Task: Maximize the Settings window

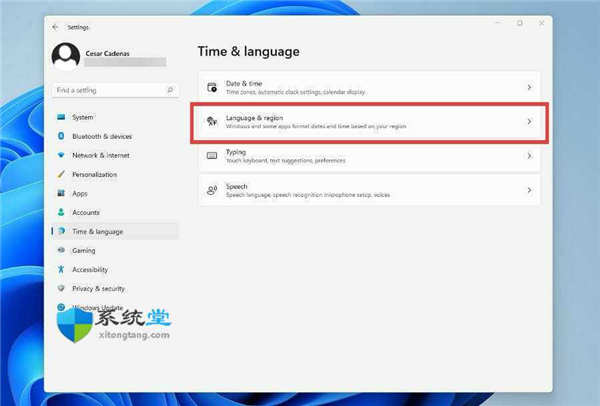Action: pos(520,23)
